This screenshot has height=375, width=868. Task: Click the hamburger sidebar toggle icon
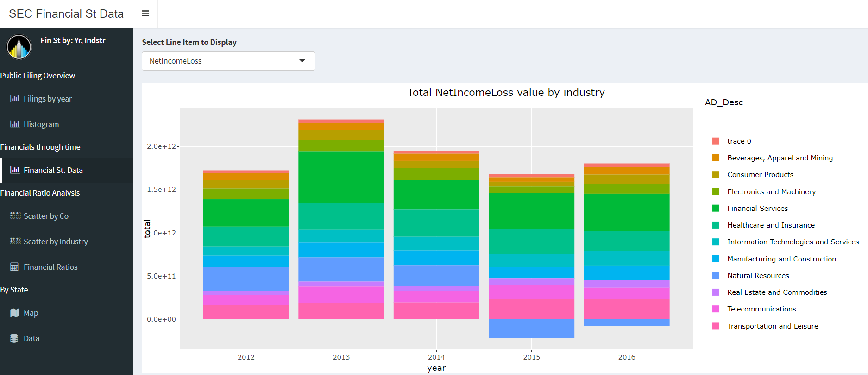[145, 13]
